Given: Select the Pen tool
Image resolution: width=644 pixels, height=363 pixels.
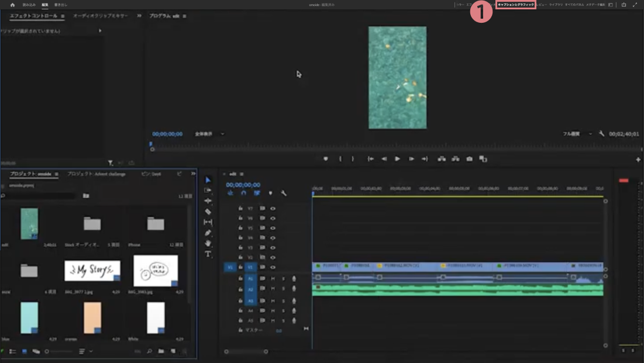Looking at the screenshot, I should (208, 233).
